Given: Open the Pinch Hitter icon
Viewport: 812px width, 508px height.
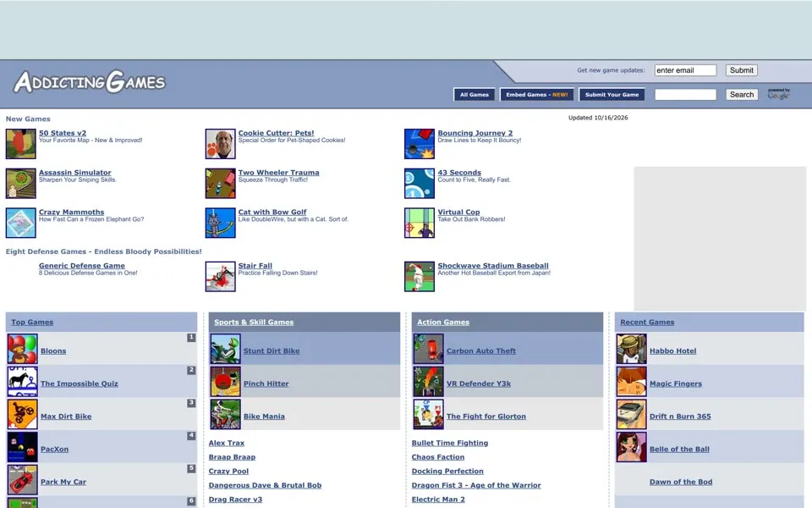Looking at the screenshot, I should coord(225,382).
